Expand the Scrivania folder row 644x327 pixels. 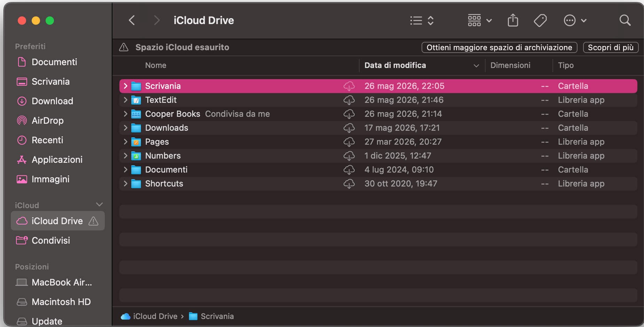pos(126,86)
